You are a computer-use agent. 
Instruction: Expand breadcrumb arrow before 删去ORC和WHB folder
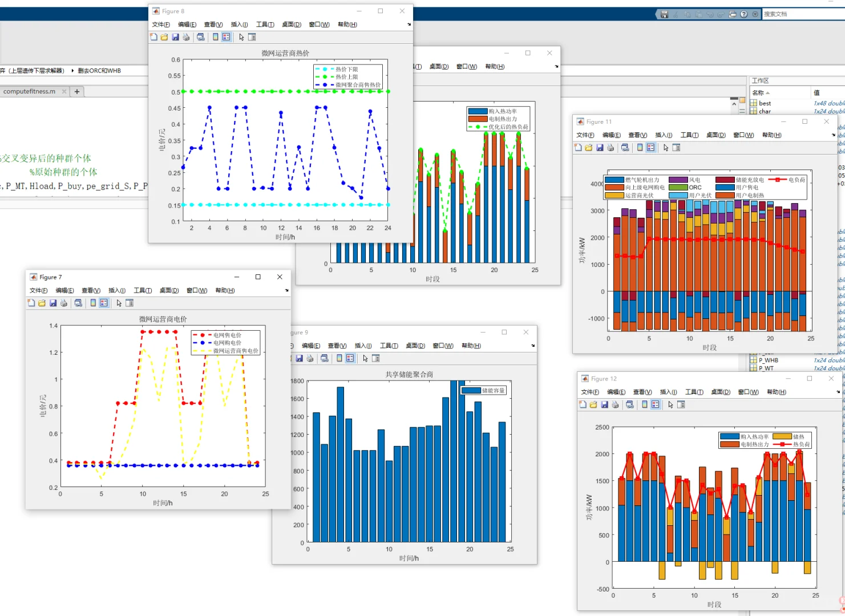72,71
